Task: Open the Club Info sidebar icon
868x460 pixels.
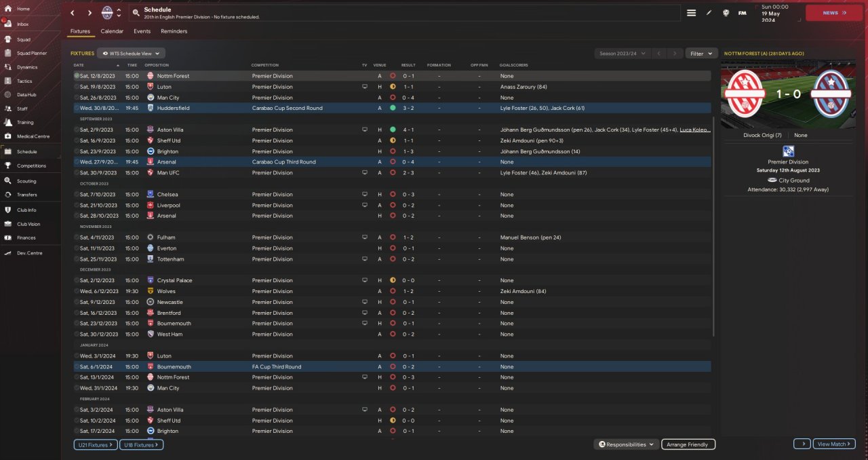Action: (x=7, y=210)
